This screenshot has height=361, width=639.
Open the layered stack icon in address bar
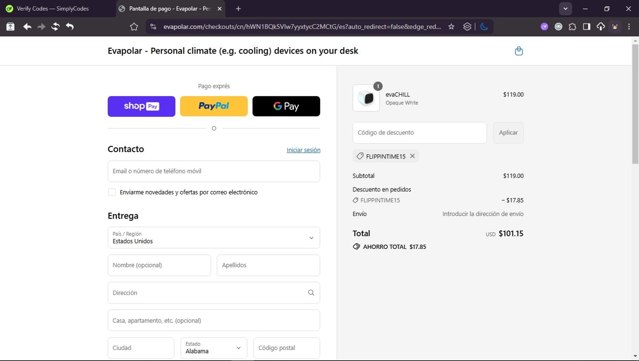(467, 26)
